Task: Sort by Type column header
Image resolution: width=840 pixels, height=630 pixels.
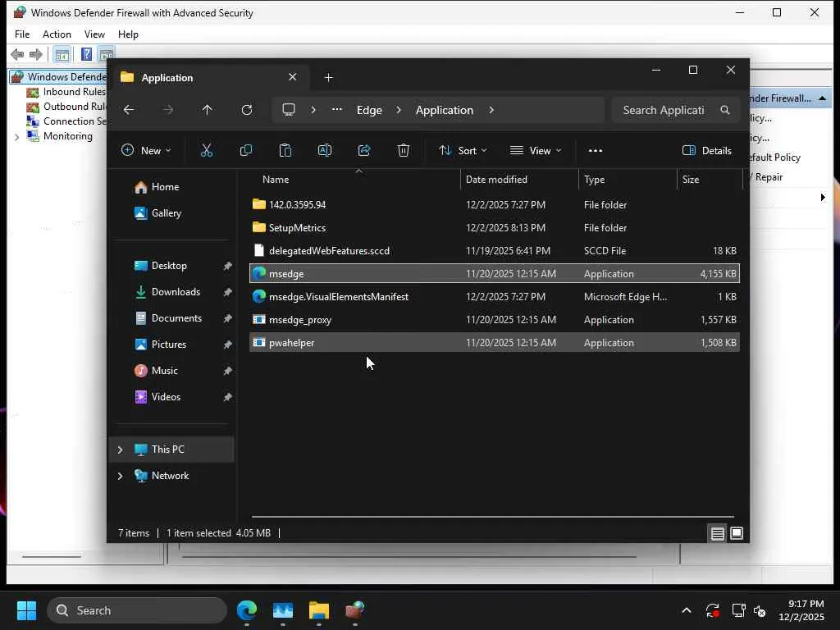Action: [x=628, y=180]
